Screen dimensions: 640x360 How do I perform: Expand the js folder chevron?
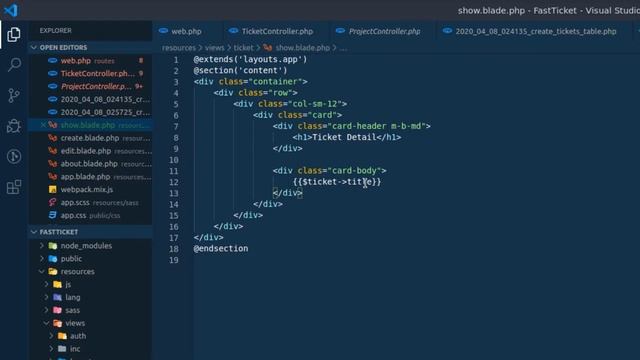pos(47,284)
